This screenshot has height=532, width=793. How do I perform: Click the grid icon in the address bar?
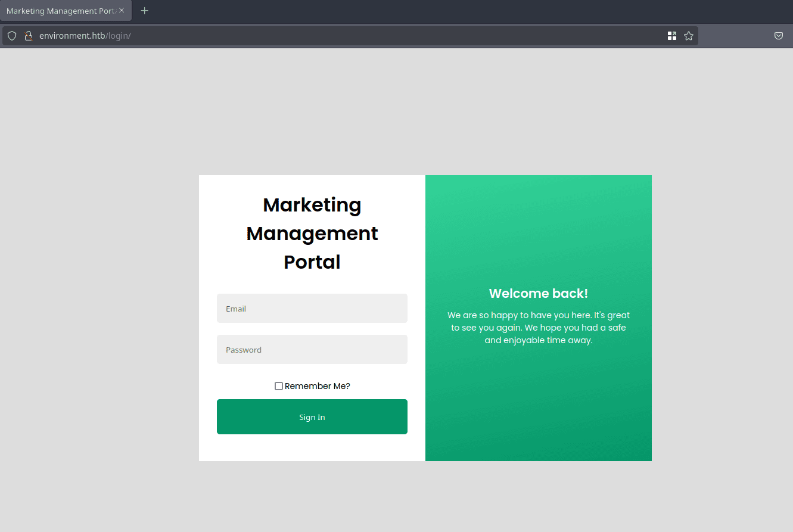pos(672,36)
